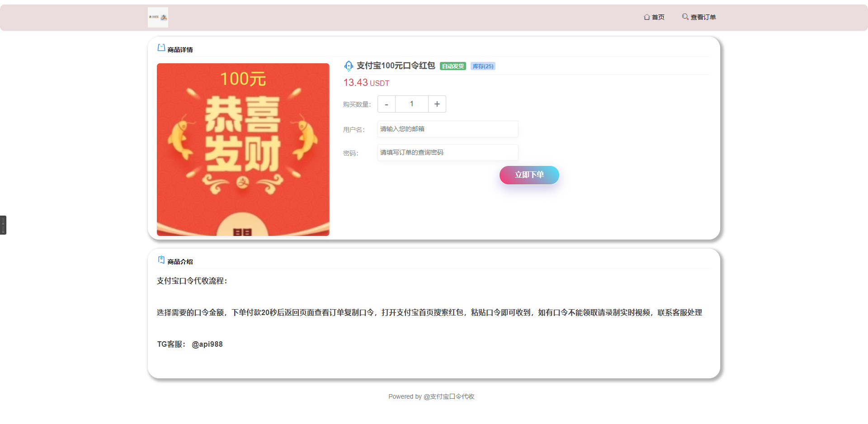This screenshot has width=868, height=424.
Task: Click the dark side tab on left edge
Action: pyautogui.click(x=3, y=225)
